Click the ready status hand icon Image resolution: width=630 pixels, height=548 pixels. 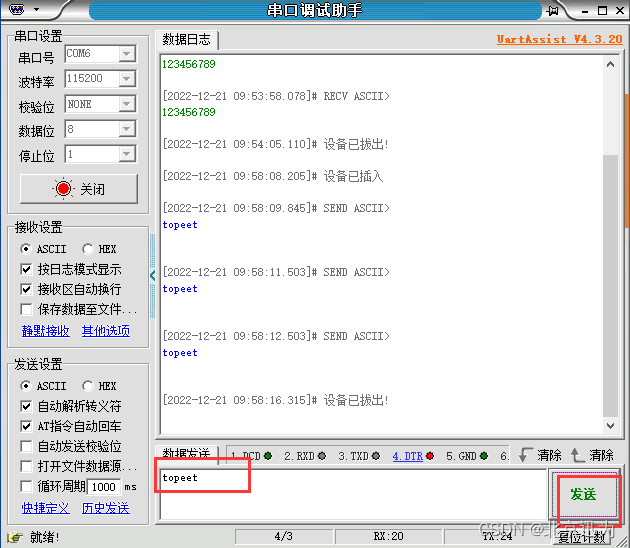(15, 537)
